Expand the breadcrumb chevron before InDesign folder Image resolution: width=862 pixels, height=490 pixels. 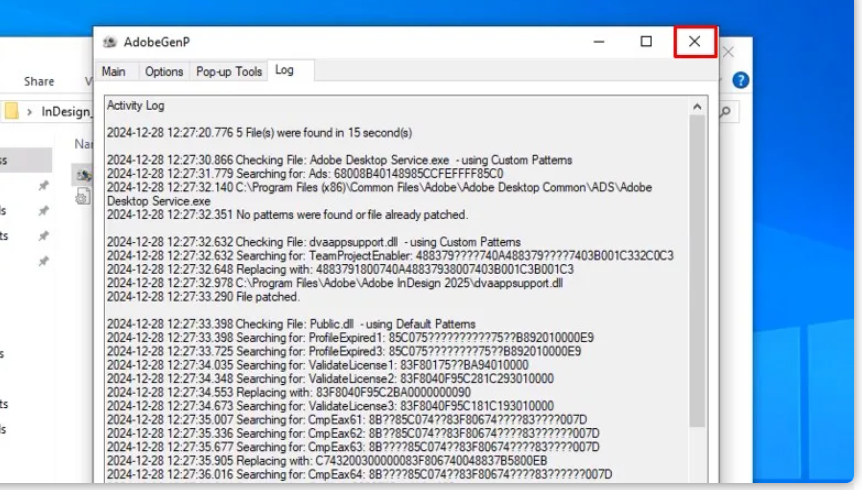(31, 111)
